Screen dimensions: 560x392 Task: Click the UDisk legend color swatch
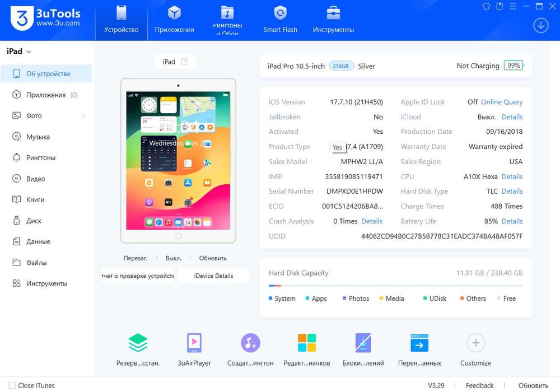(425, 298)
